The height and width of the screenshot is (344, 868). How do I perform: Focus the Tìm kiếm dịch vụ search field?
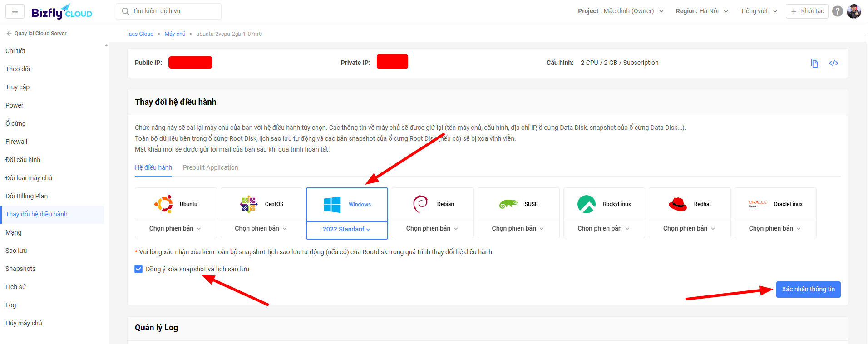169,11
